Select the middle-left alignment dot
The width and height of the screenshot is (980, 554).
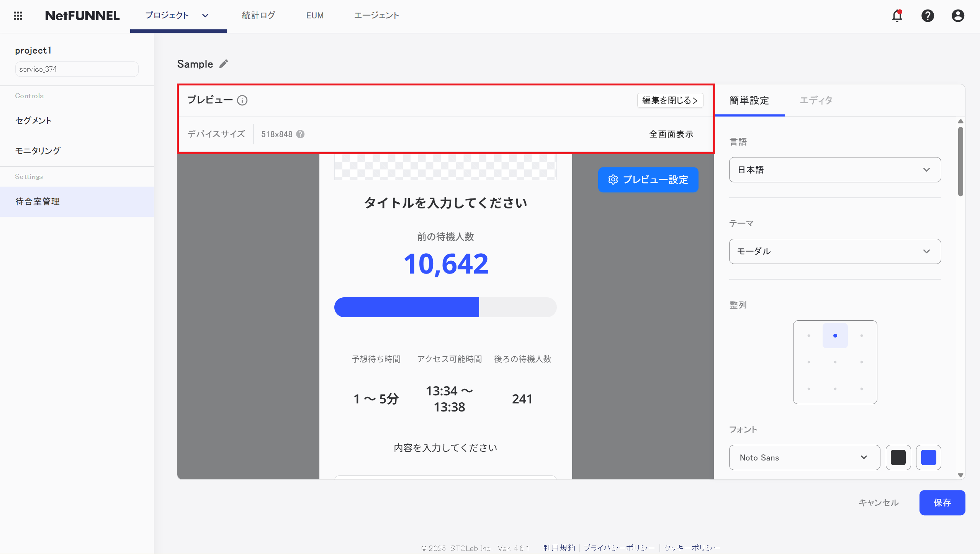[x=808, y=362]
